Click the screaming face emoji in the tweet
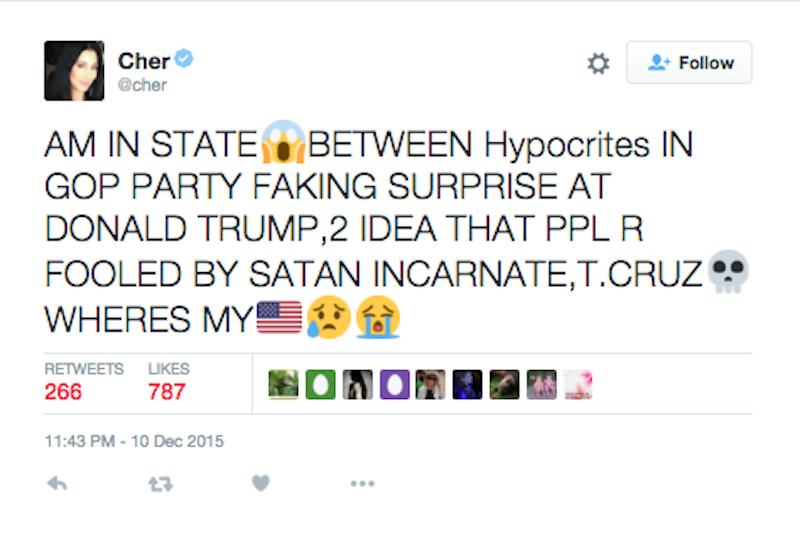 tap(283, 146)
